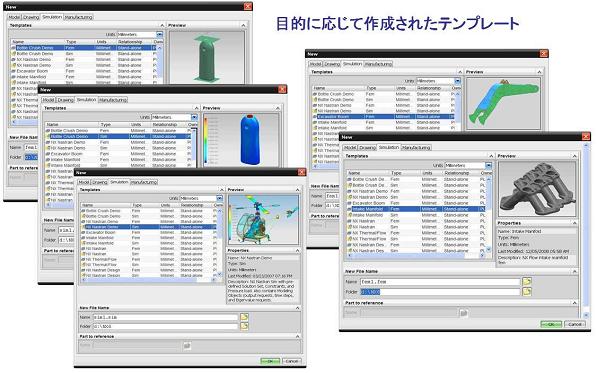Screen dimensions: 597x373
Task: Switch to Manufacturing tab in manifold dialog
Action: coord(416,148)
